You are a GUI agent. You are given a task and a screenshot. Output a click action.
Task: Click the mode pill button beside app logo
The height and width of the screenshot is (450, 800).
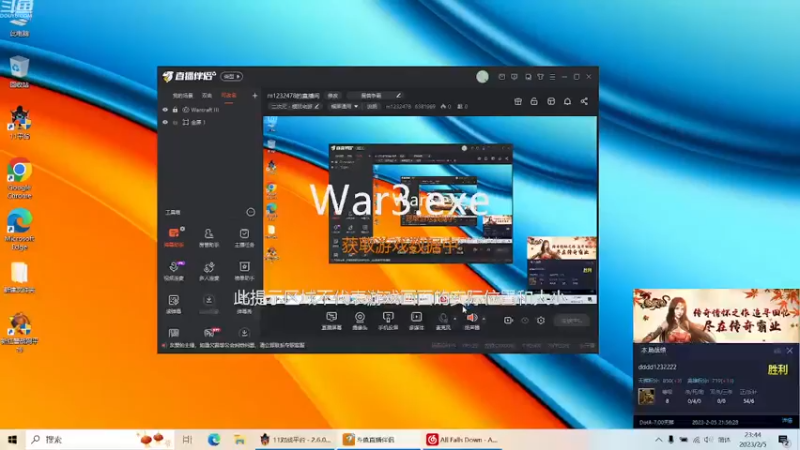tap(232, 77)
